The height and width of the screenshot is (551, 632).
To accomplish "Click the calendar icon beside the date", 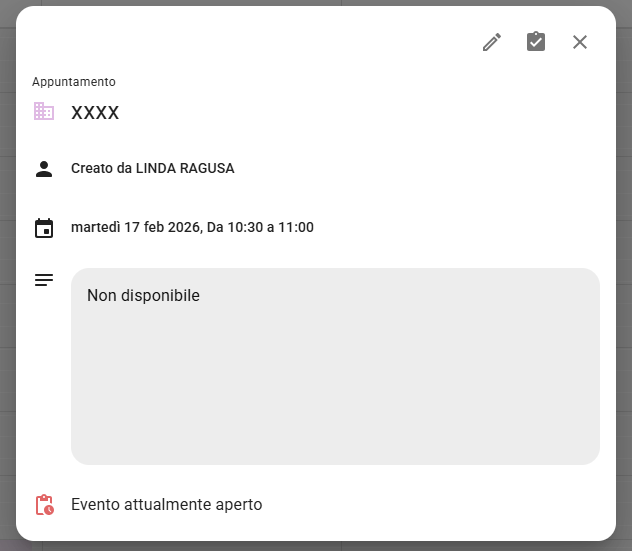I will pyautogui.click(x=44, y=228).
